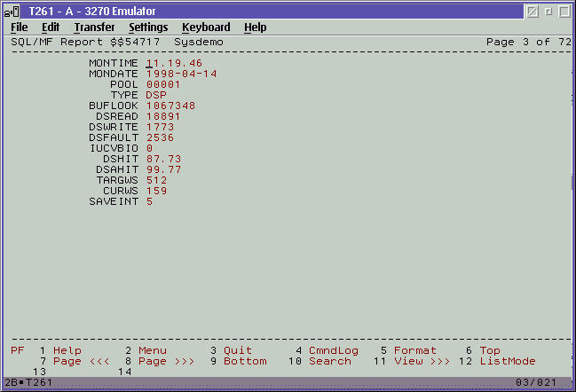Click the PF8 Page >>> key label
This screenshot has width=576, height=392.
pyautogui.click(x=166, y=361)
